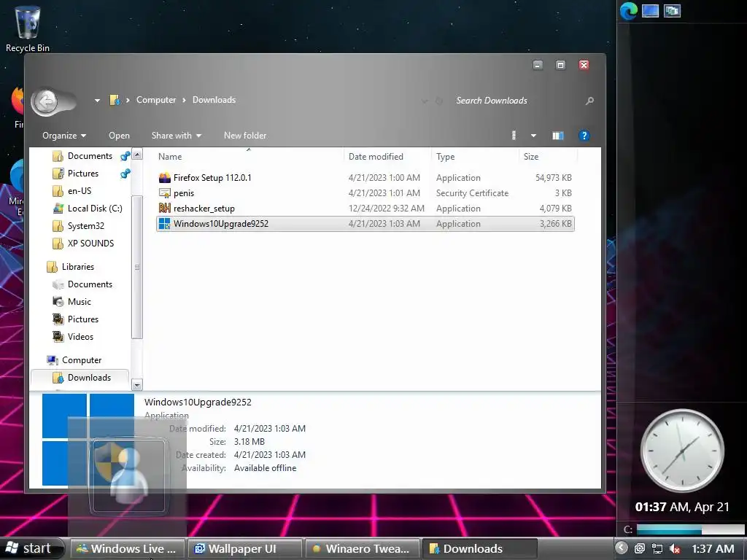
Task: Unpin Pictures using its pin icon
Action: tap(125, 174)
